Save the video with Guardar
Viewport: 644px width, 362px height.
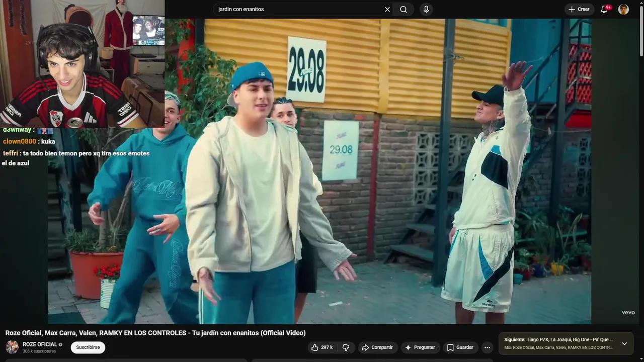click(460, 347)
